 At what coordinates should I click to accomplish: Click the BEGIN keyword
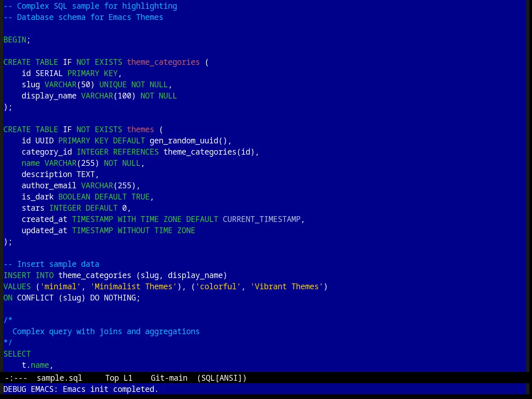click(x=15, y=40)
